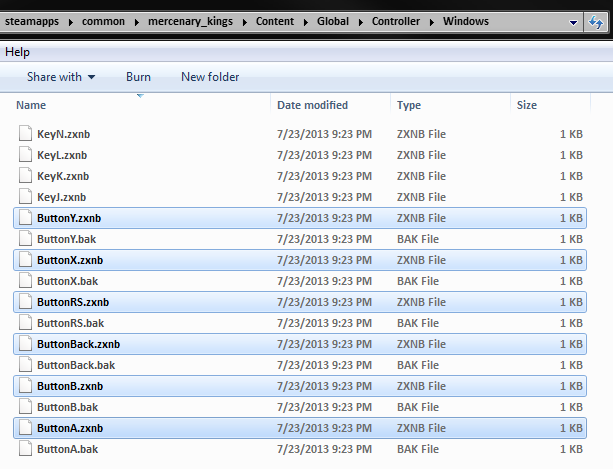Click the file icon next to KeyN.zxnb
Screen dimensions: 613x469
pos(25,134)
